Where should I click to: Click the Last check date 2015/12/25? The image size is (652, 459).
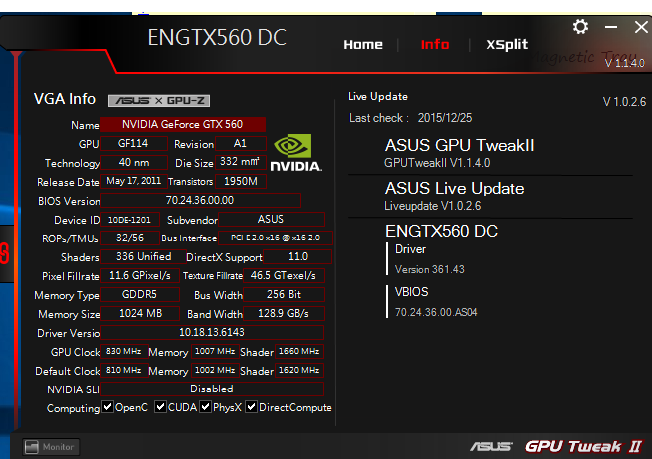[x=445, y=118]
